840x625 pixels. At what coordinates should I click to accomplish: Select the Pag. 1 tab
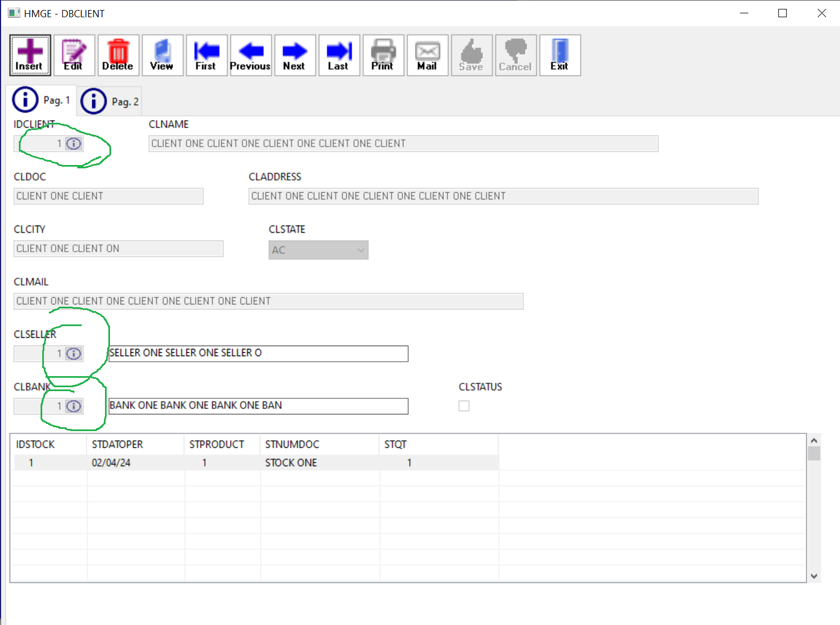tap(42, 100)
